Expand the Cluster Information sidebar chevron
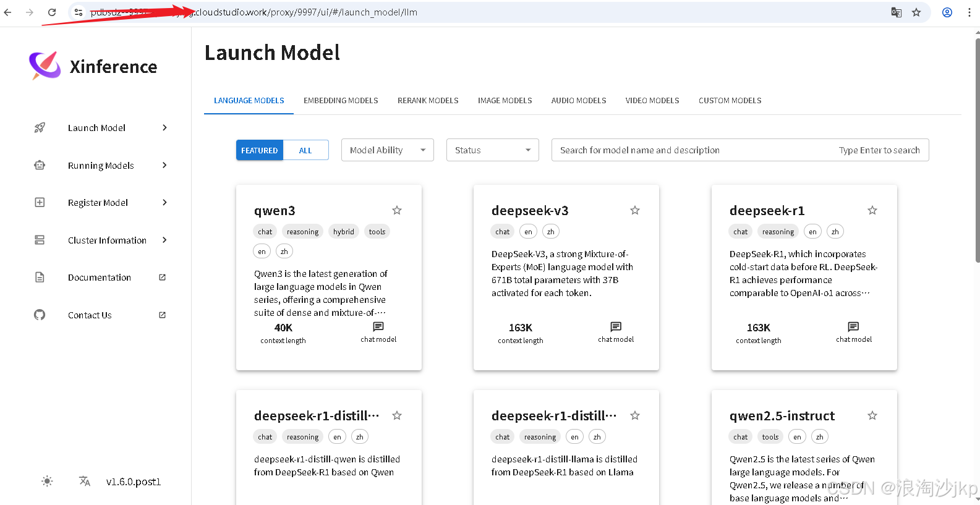The width and height of the screenshot is (980, 505). 164,240
